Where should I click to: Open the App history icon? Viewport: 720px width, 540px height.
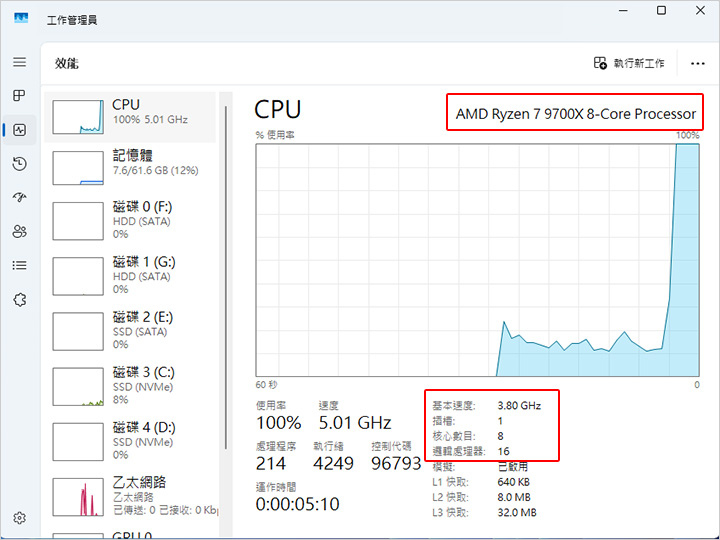(x=19, y=164)
